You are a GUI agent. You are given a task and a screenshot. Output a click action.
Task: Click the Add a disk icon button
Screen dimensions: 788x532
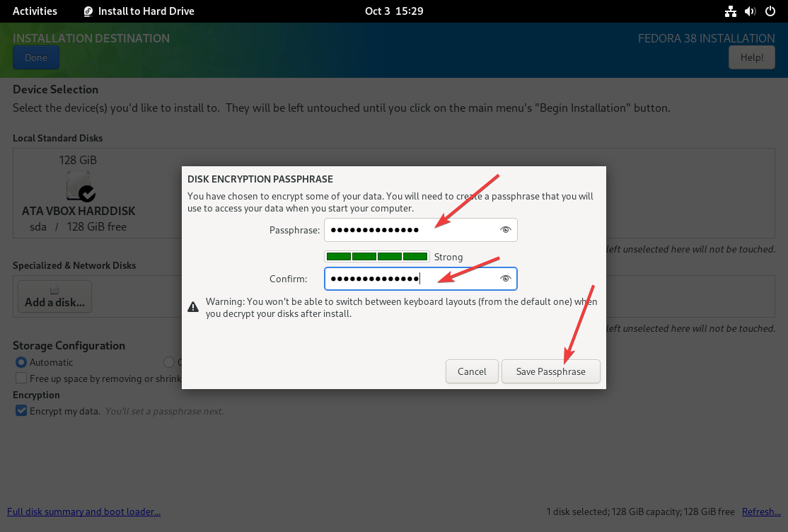54,296
